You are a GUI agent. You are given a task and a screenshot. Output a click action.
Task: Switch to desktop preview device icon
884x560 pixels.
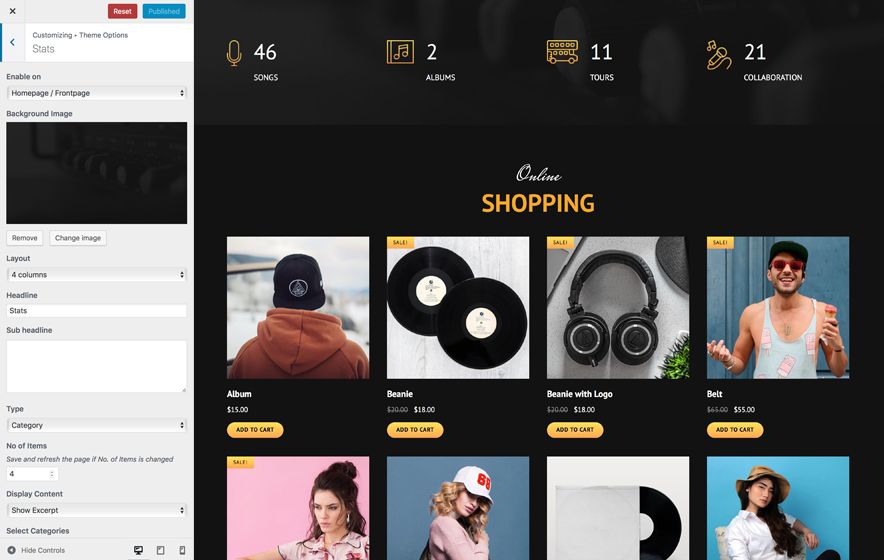138,550
